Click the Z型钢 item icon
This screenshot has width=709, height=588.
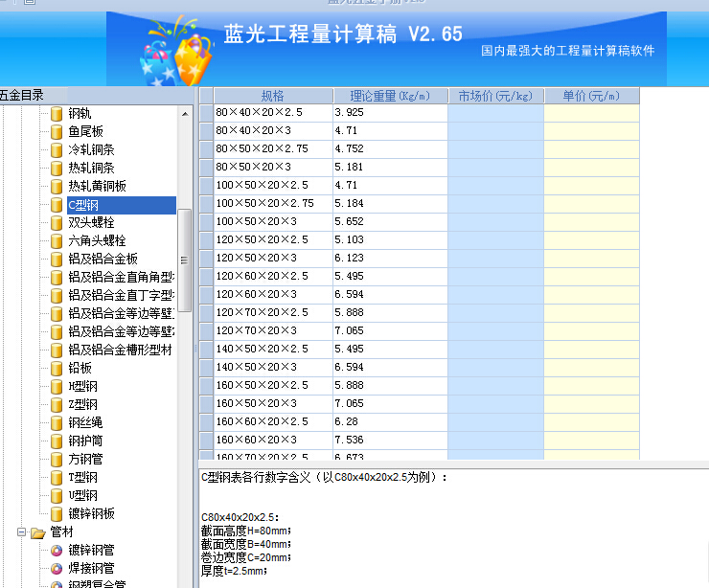click(57, 404)
